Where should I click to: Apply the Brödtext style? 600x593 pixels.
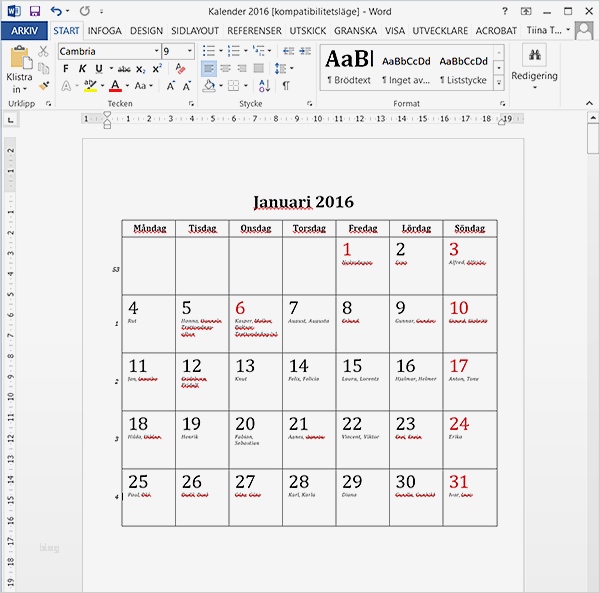(349, 67)
